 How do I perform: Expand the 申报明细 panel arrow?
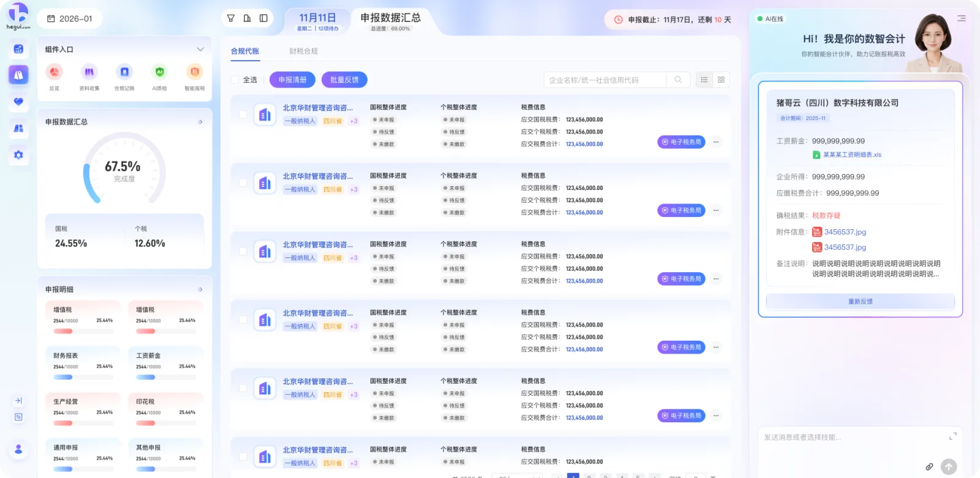(200, 289)
